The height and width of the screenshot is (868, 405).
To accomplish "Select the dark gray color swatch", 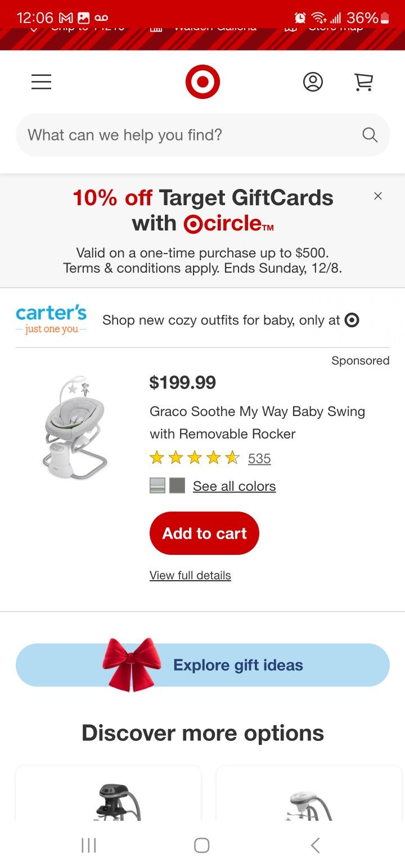I will 177,486.
